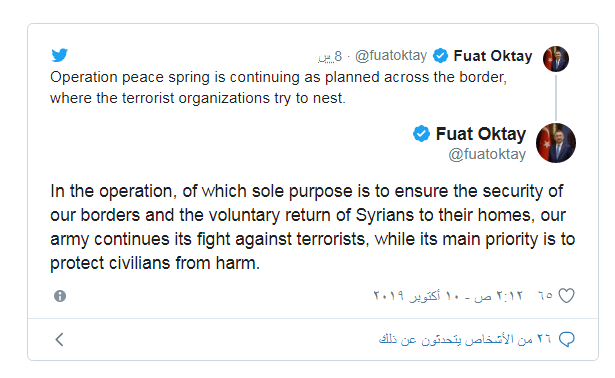Click @fuatoktay handle under large name

(487, 154)
